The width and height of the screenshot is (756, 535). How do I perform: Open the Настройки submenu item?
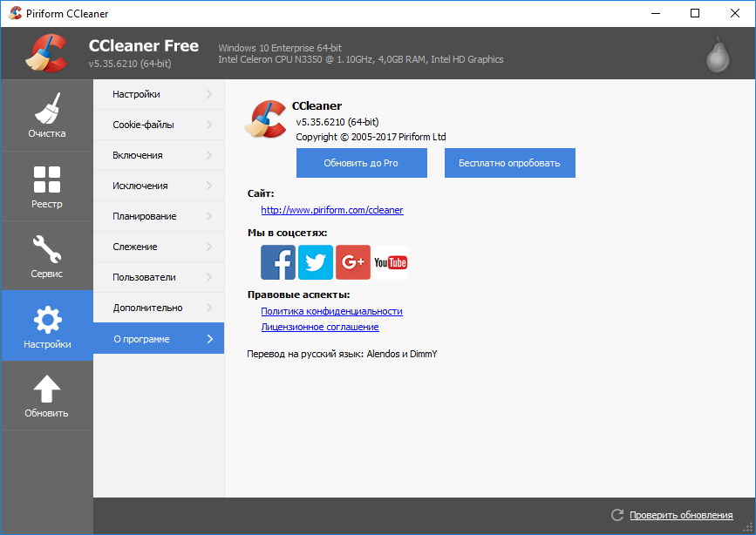[159, 94]
